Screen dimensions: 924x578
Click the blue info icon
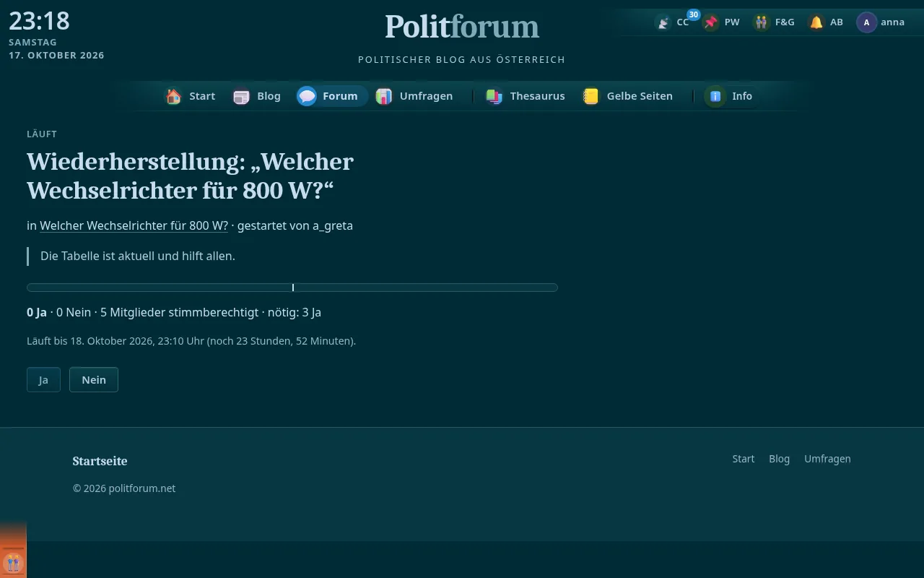715,96
